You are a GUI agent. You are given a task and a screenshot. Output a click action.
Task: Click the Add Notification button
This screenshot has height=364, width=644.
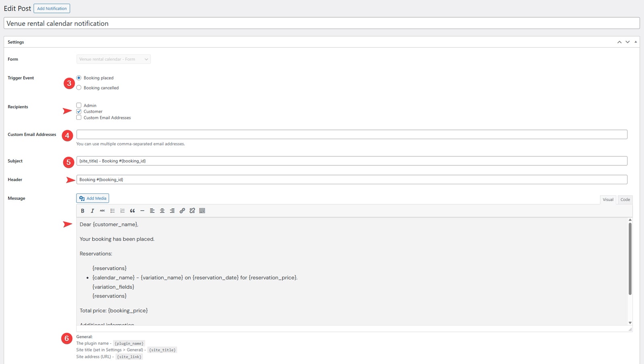click(52, 8)
